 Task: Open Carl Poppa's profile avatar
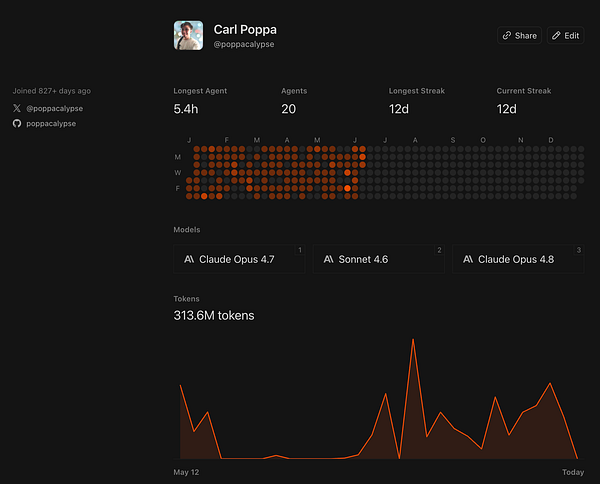coord(188,36)
